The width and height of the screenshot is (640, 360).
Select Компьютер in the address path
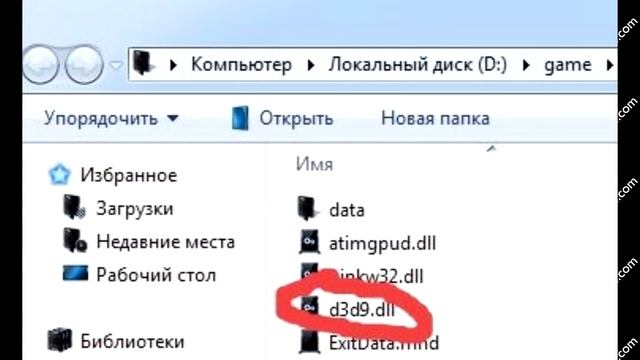[x=242, y=64]
